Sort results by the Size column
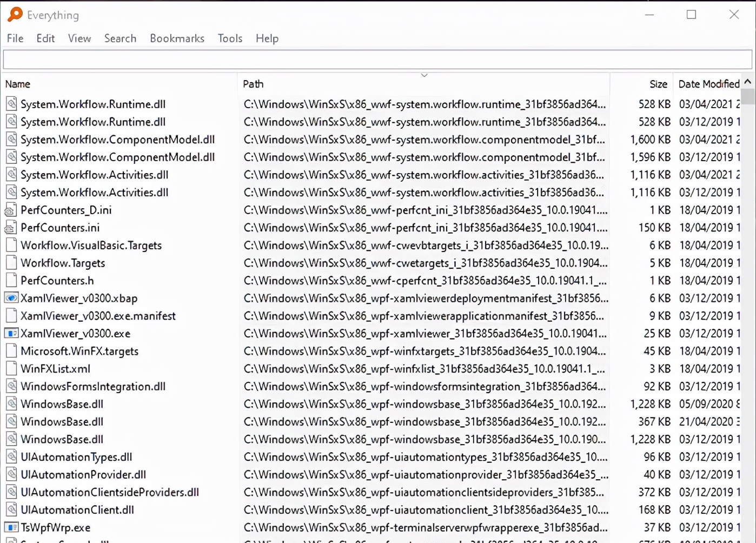 click(658, 84)
